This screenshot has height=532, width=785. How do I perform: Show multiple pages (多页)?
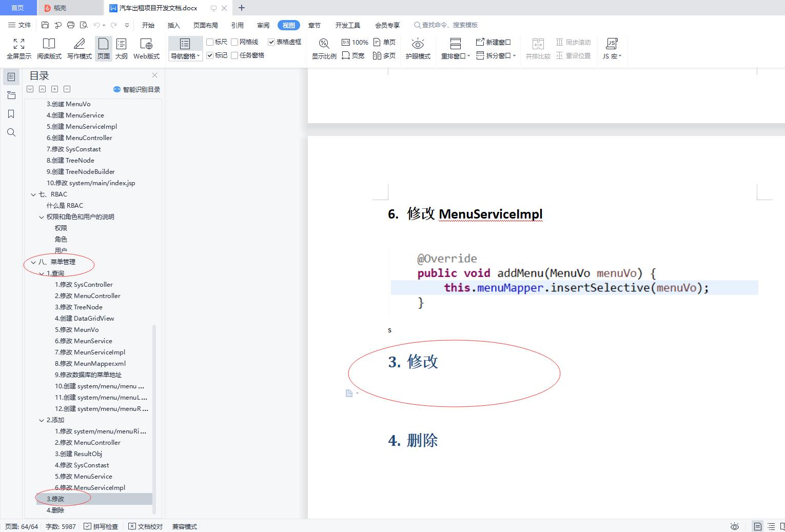(384, 55)
